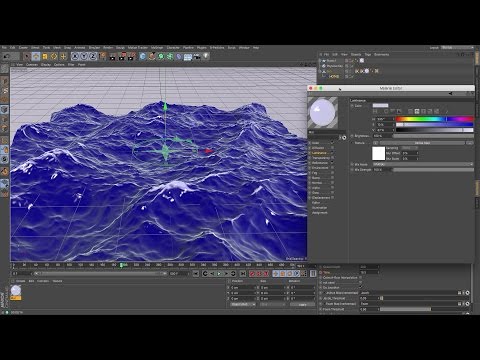Toggle the Environment channel checkbox
The height and width of the screenshot is (360, 480).
coord(332,168)
